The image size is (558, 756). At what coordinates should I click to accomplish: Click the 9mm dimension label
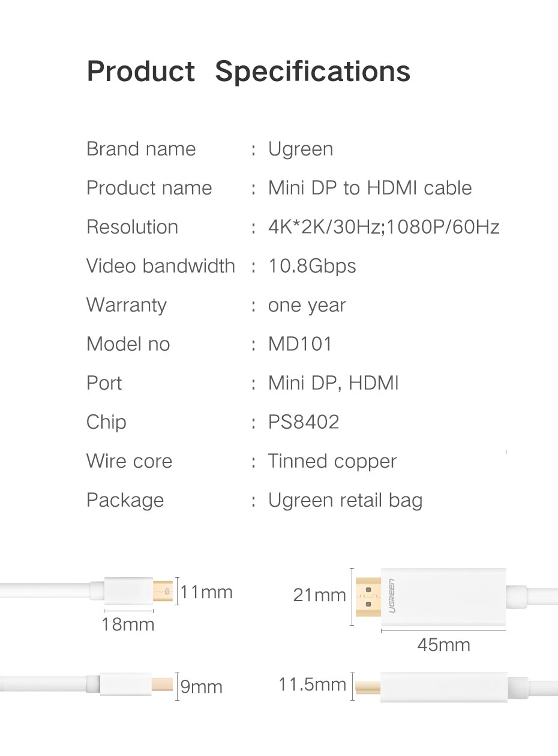[x=202, y=686]
